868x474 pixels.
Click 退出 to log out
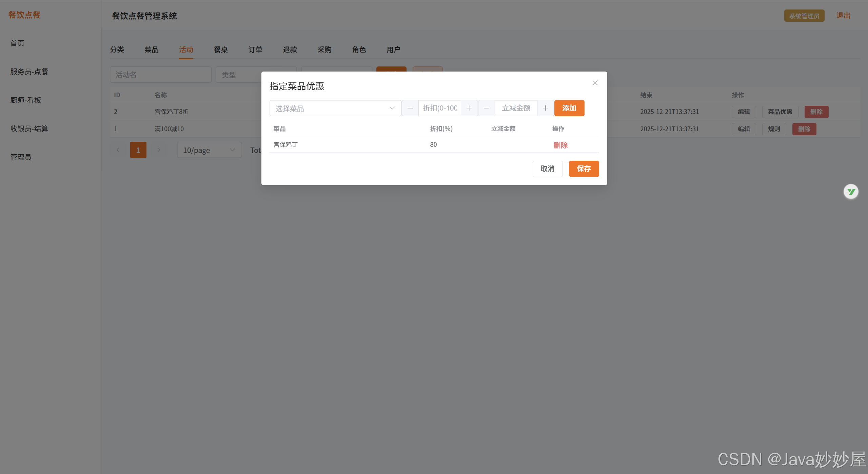coord(843,16)
